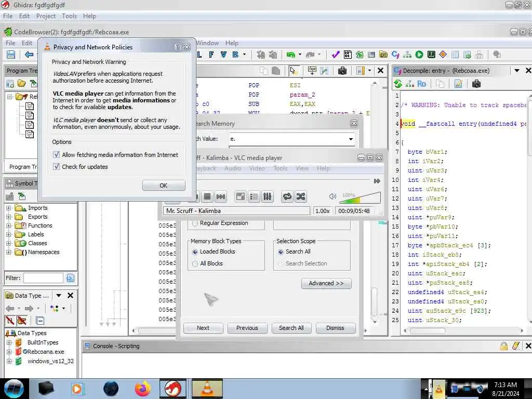Screen dimensions: 532x399
Task: Click VLC playback speed 1.00x
Action: [x=322, y=211]
